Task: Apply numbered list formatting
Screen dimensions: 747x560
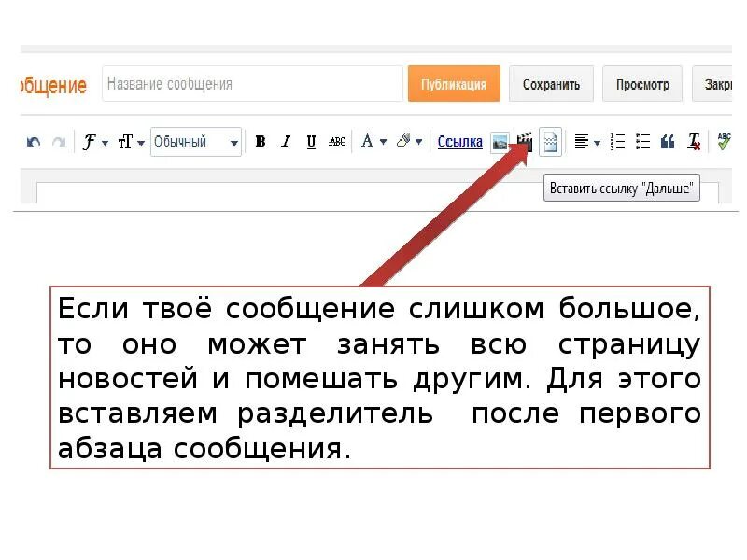Action: click(x=617, y=142)
